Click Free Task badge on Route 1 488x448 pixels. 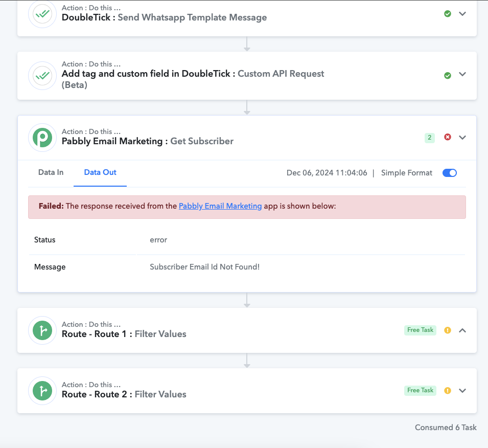[x=420, y=330]
